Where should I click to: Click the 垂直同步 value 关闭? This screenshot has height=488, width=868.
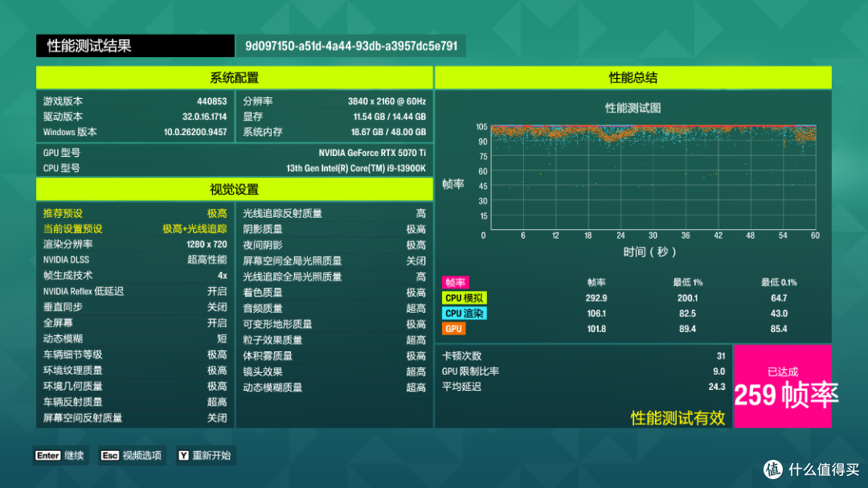pos(217,307)
